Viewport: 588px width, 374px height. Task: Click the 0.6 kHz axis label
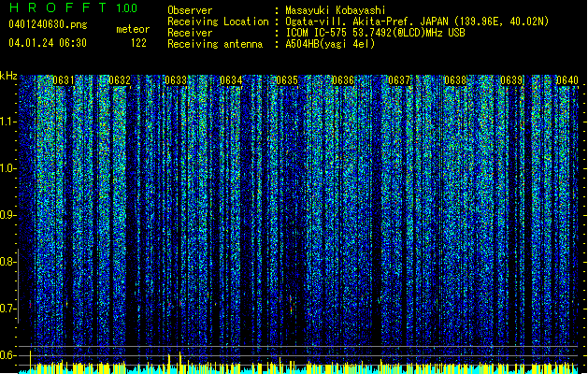pyautogui.click(x=7, y=355)
